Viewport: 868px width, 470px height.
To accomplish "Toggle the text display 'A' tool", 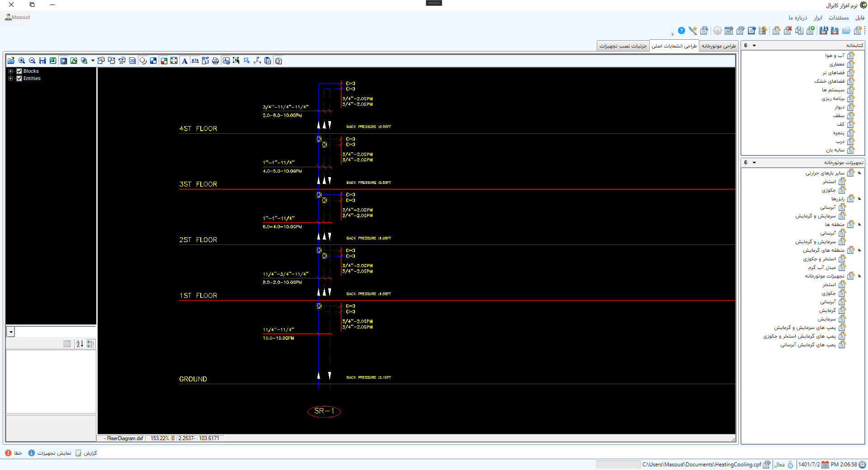I will pos(184,61).
